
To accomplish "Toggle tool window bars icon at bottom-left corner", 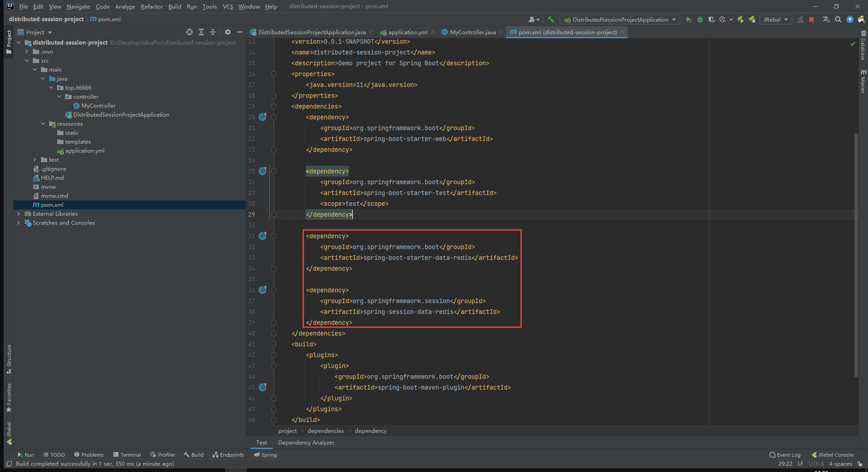I will click(x=9, y=463).
